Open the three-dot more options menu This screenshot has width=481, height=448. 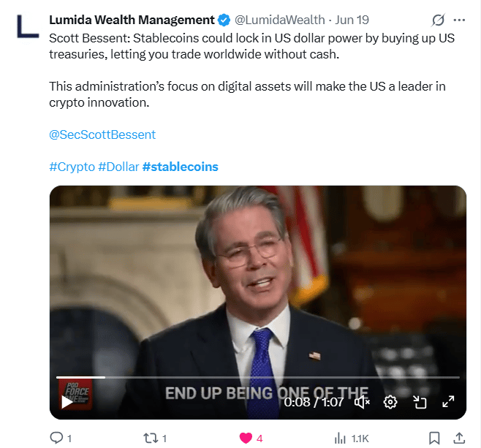pyautogui.click(x=459, y=20)
